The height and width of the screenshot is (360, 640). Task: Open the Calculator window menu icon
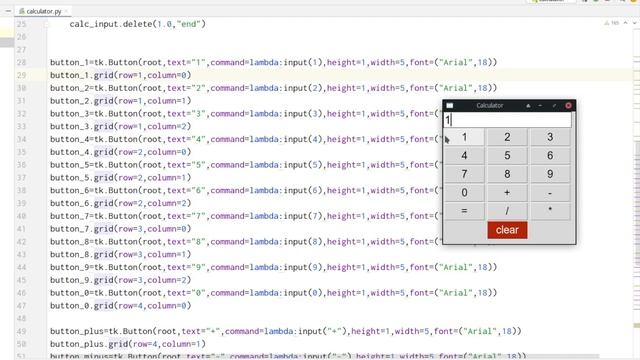tap(449, 106)
